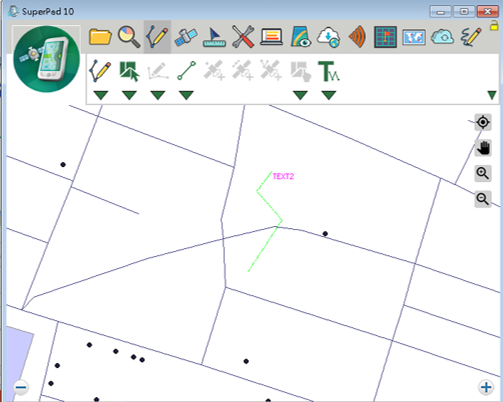The height and width of the screenshot is (402, 503).
Task: Open the far-right toolbar overflow arrow
Action: pyautogui.click(x=492, y=95)
